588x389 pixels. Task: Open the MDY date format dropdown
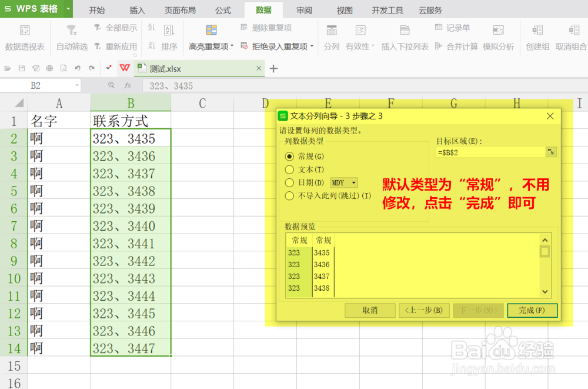pyautogui.click(x=345, y=182)
